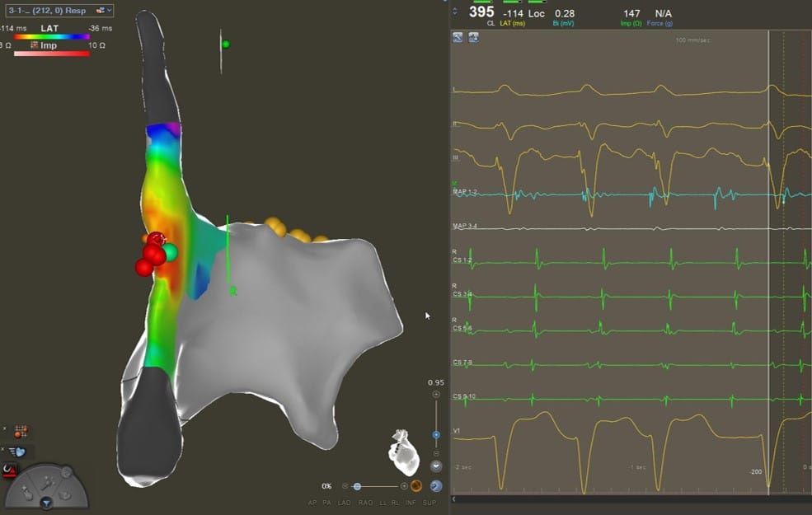This screenshot has width=812, height=515.
Task: Click the first toolbar icon above the ECG traces
Action: pyautogui.click(x=458, y=37)
